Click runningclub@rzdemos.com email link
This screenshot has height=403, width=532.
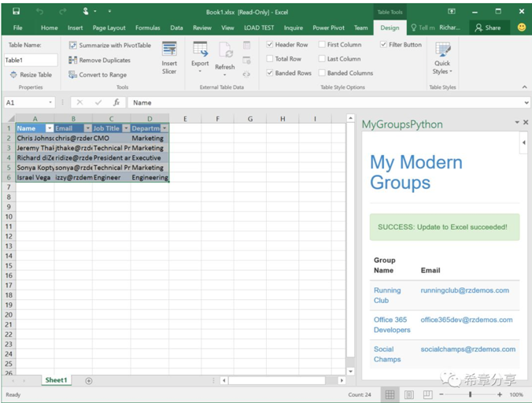465,290
